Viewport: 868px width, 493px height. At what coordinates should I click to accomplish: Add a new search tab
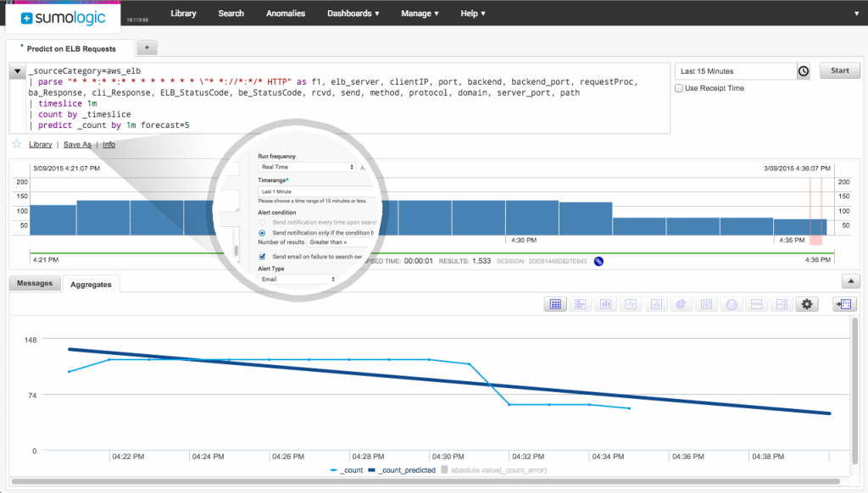coord(147,47)
